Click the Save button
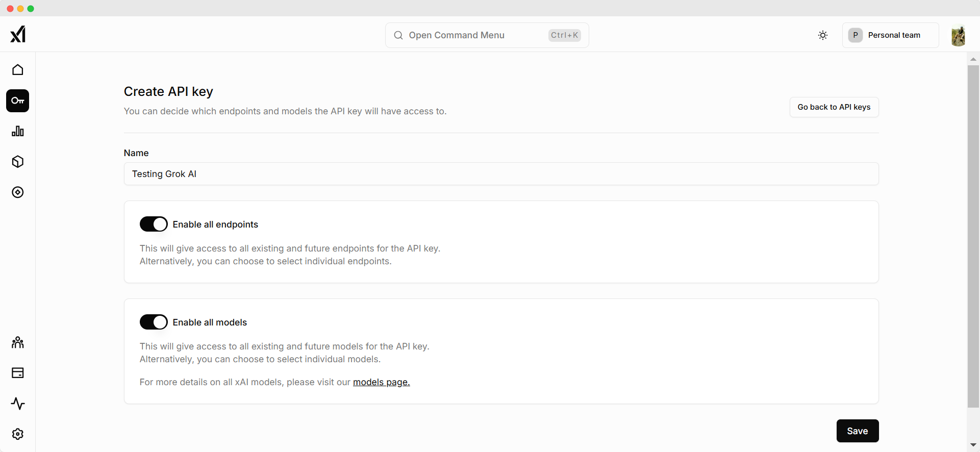Viewport: 980px width, 452px height. coord(858,431)
